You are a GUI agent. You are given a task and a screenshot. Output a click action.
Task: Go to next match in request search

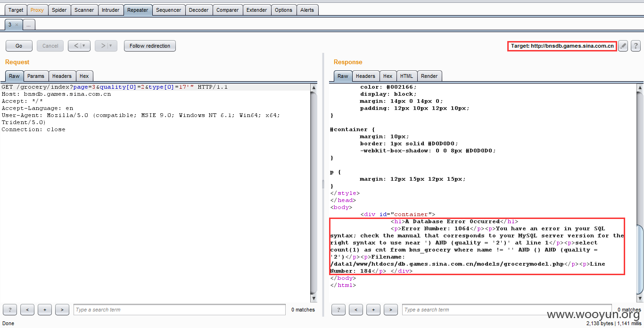point(62,310)
